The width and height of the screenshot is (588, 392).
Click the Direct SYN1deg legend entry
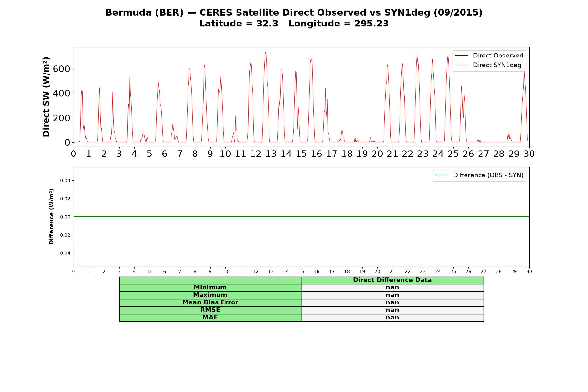coord(497,65)
